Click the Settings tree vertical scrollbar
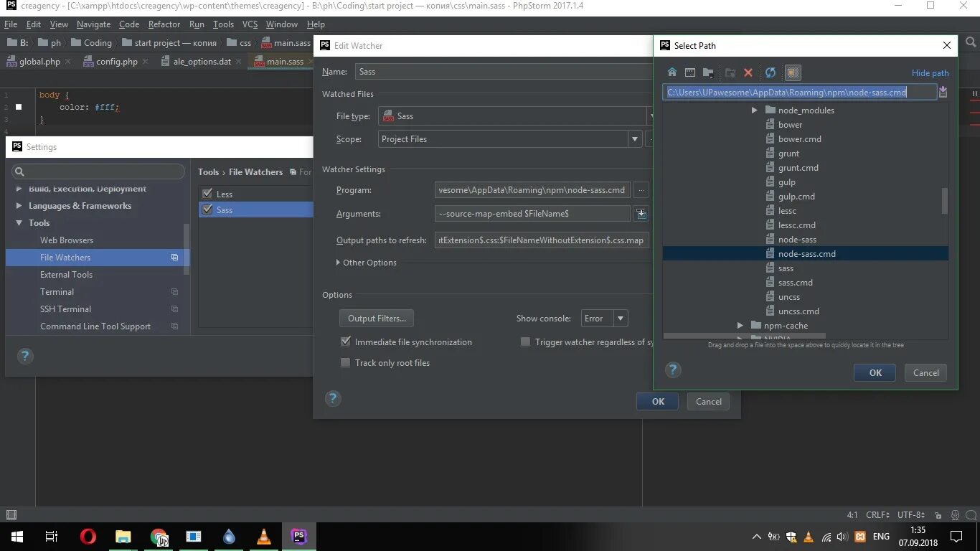Screen dimensions: 980x551 click(187, 249)
